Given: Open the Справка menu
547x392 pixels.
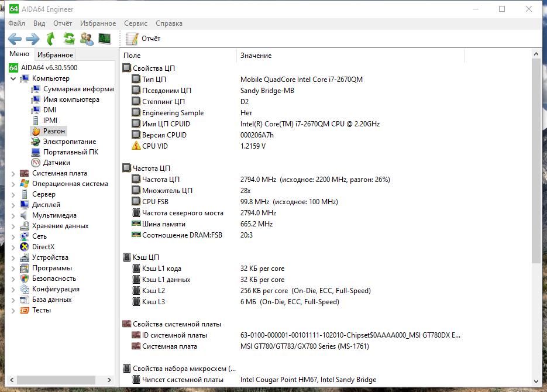Looking at the screenshot, I should click(x=169, y=23).
